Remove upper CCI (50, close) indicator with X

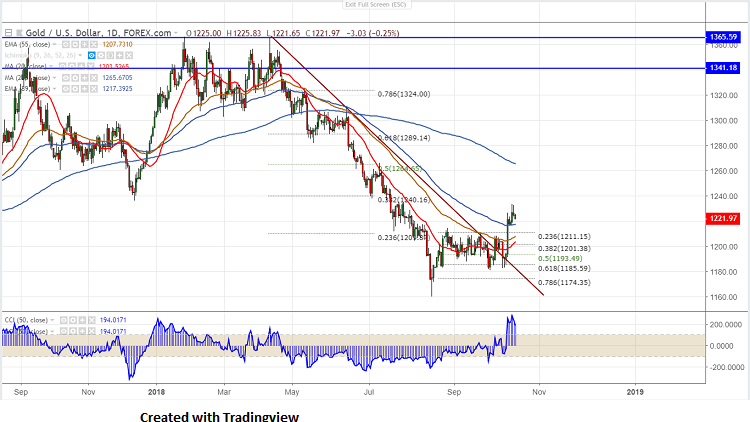91,320
